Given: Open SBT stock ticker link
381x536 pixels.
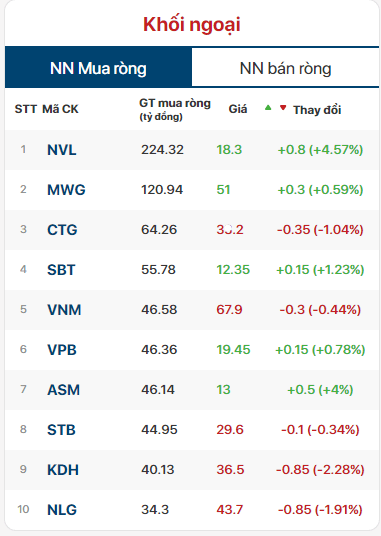Looking at the screenshot, I should [x=61, y=270].
